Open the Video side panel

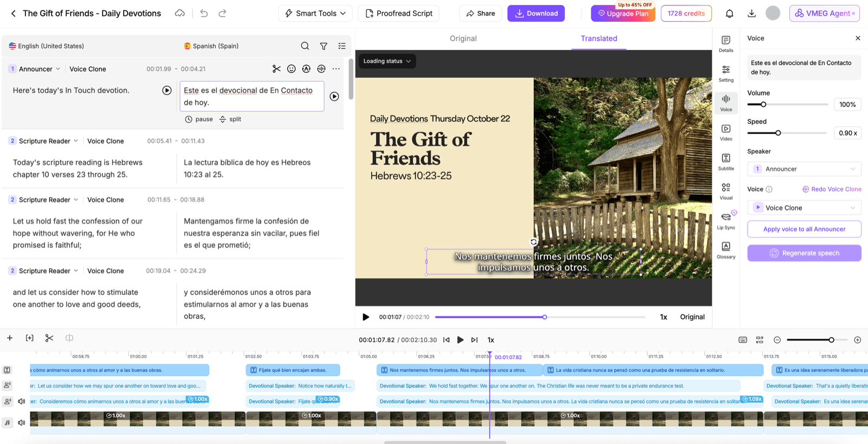pos(726,132)
